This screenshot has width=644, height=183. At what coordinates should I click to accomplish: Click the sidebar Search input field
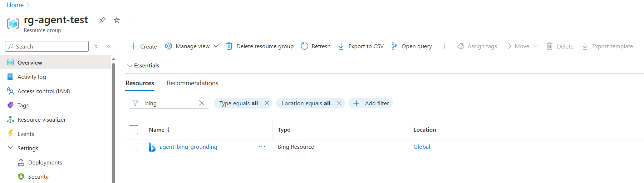click(50, 46)
